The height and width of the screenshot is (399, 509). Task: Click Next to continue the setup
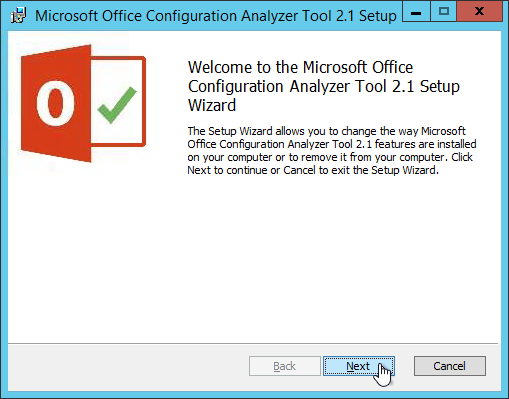point(359,366)
